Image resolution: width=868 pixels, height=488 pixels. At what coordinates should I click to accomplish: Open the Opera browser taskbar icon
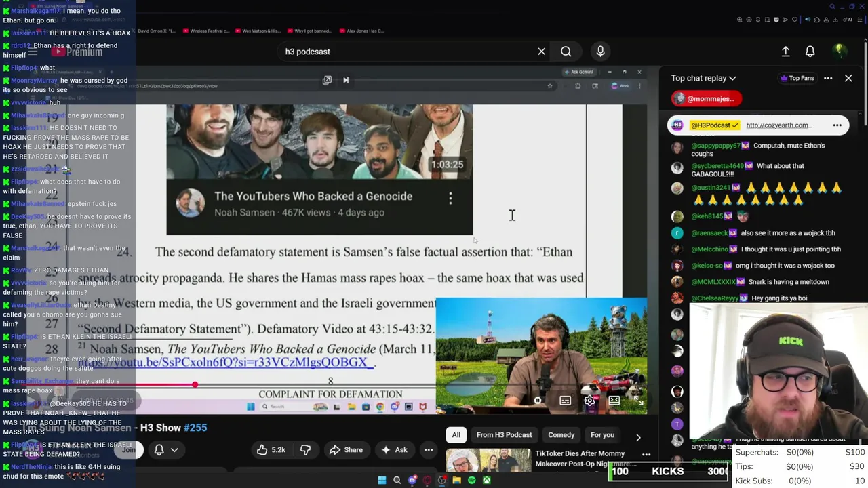(427, 480)
